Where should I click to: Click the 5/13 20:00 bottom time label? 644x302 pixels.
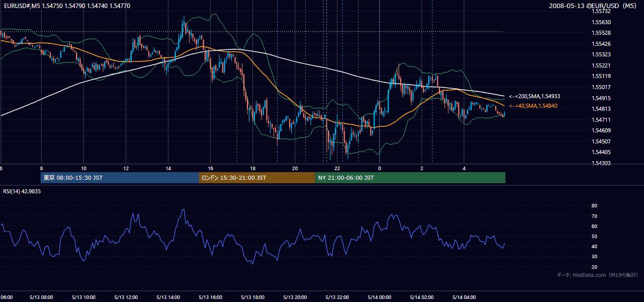(295, 297)
